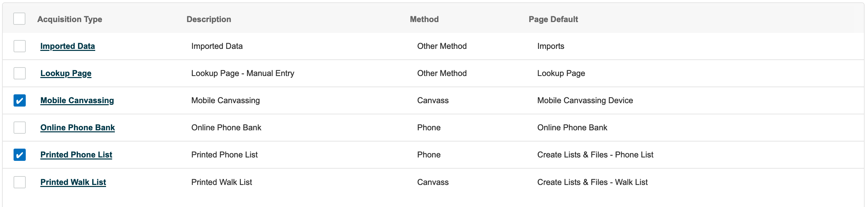Open the Imported Data link

[x=68, y=46]
